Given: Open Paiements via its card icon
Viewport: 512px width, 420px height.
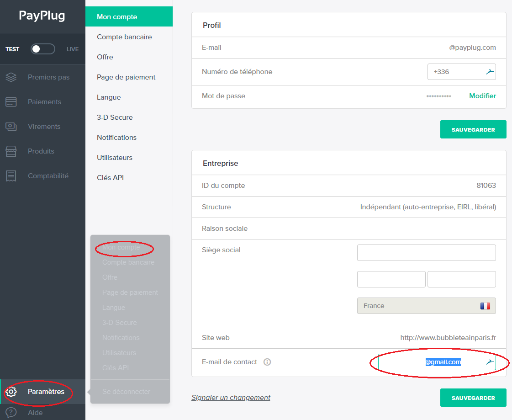Looking at the screenshot, I should tap(11, 101).
